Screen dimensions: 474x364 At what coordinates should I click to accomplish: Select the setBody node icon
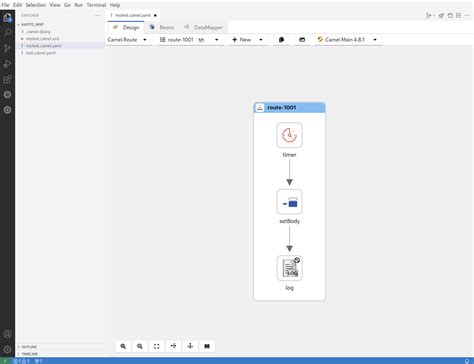point(289,202)
